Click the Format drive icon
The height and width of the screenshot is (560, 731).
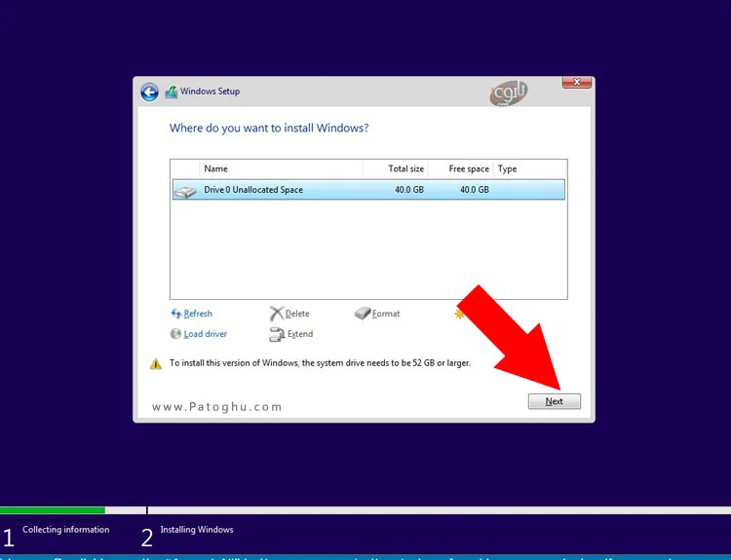[363, 314]
